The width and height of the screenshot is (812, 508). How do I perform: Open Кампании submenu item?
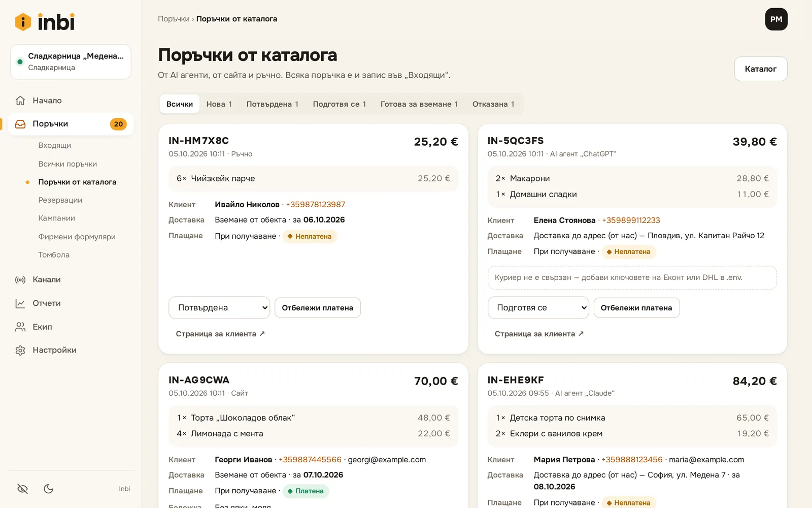pyautogui.click(x=57, y=218)
